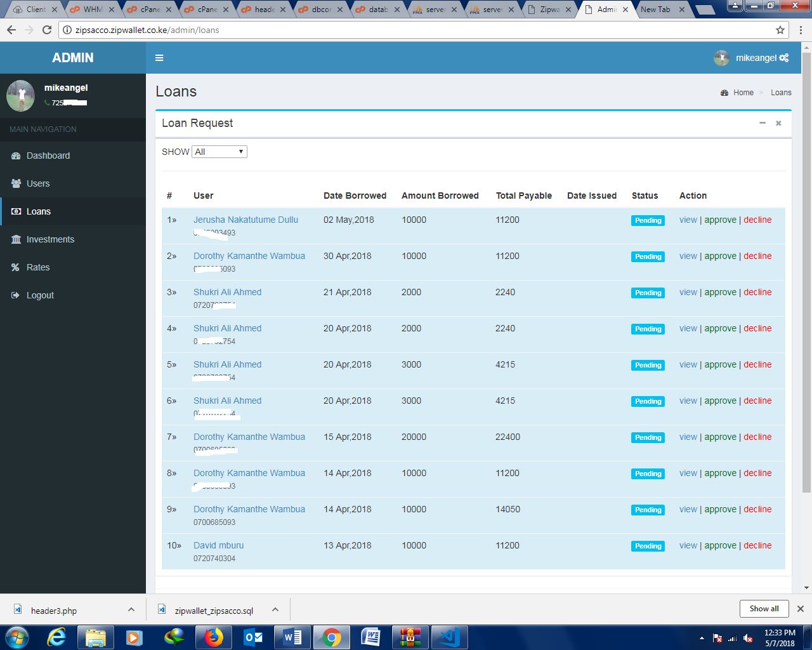Click the 14050 total payable value
Image resolution: width=812 pixels, height=650 pixels.
point(507,509)
